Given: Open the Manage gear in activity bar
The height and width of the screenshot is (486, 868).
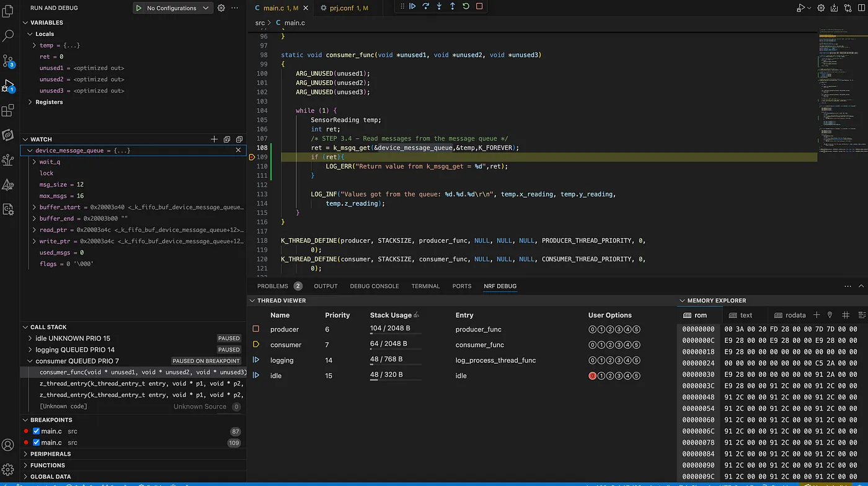Looking at the screenshot, I should [8, 470].
